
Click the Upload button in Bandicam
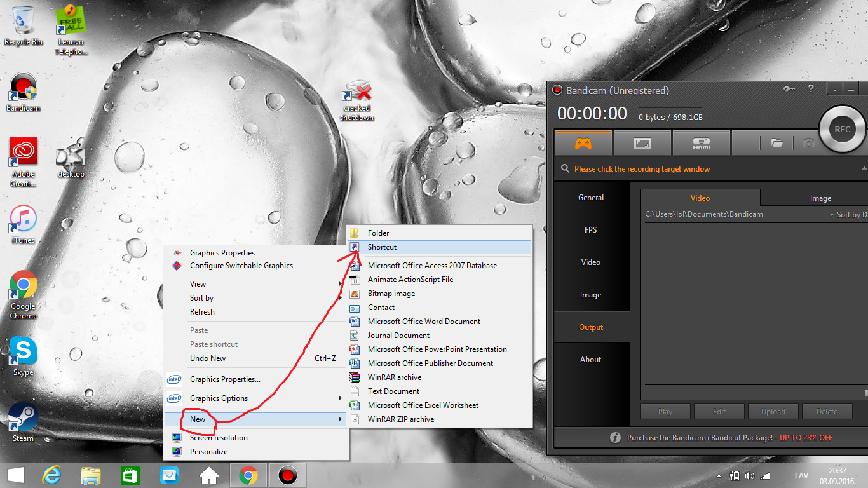773,412
